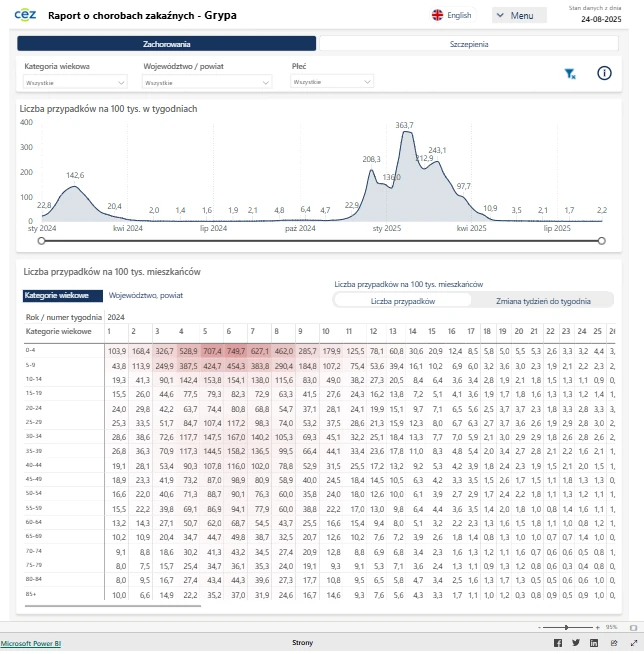Select the Zachorowania tab

pyautogui.click(x=167, y=44)
